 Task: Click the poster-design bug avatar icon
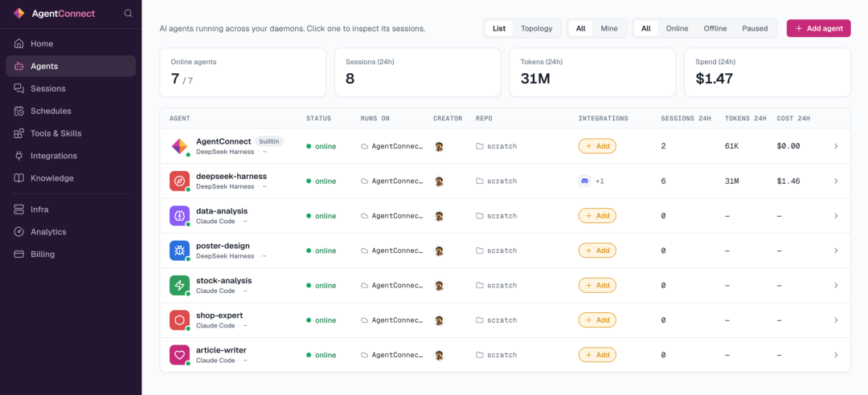pos(179,250)
